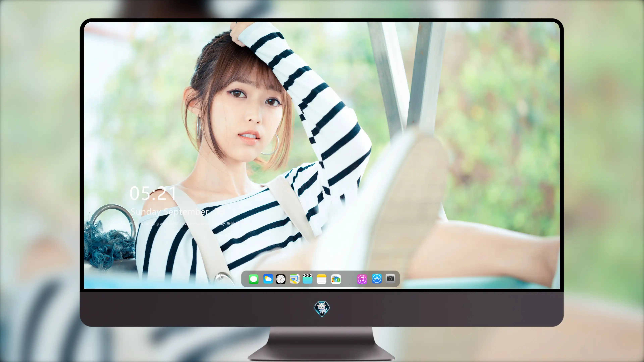Open the Camera app in the dock
The height and width of the screenshot is (362, 644).
point(390,278)
